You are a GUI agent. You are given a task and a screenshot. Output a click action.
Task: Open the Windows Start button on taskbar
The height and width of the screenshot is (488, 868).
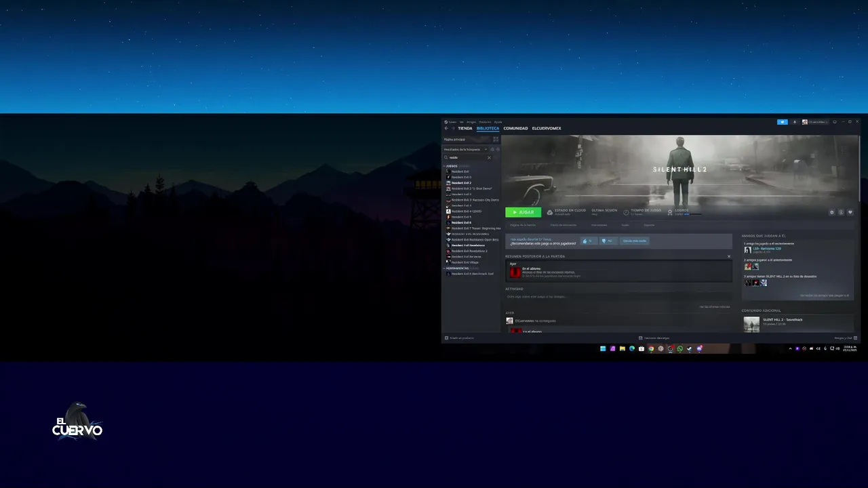(x=602, y=348)
